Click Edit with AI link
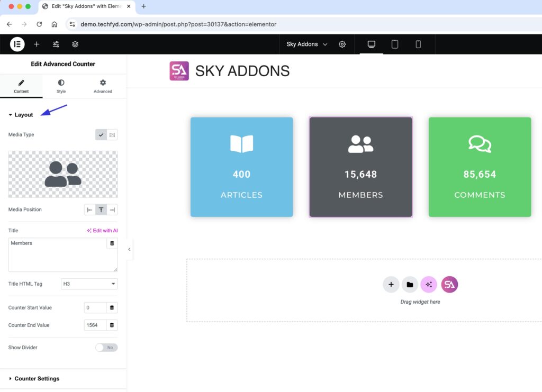542x392 pixels. [102, 230]
